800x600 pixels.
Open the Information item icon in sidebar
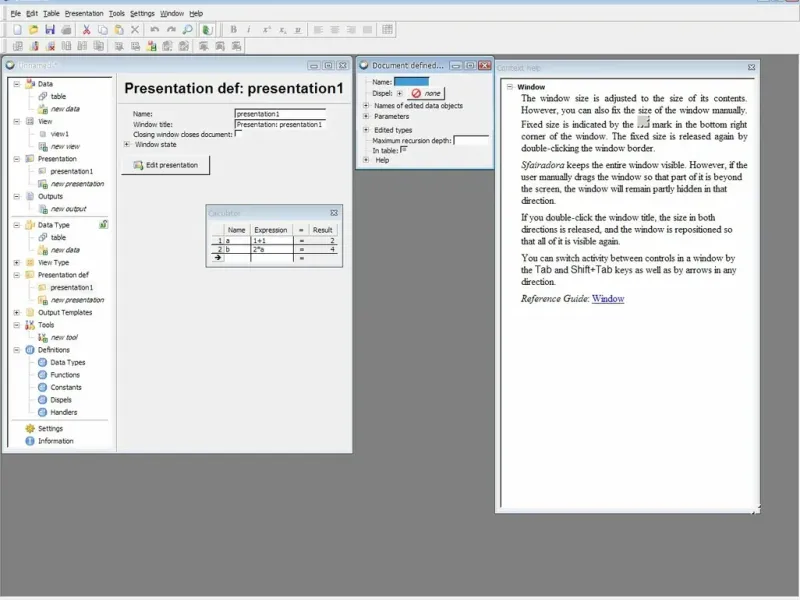[x=30, y=441]
